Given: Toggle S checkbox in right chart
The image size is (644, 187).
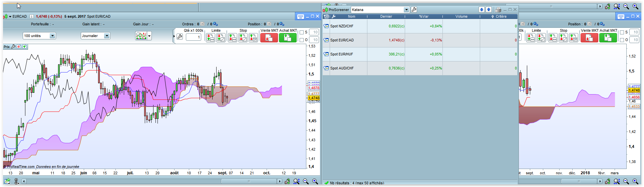Looking at the screenshot, I should tap(622, 32).
